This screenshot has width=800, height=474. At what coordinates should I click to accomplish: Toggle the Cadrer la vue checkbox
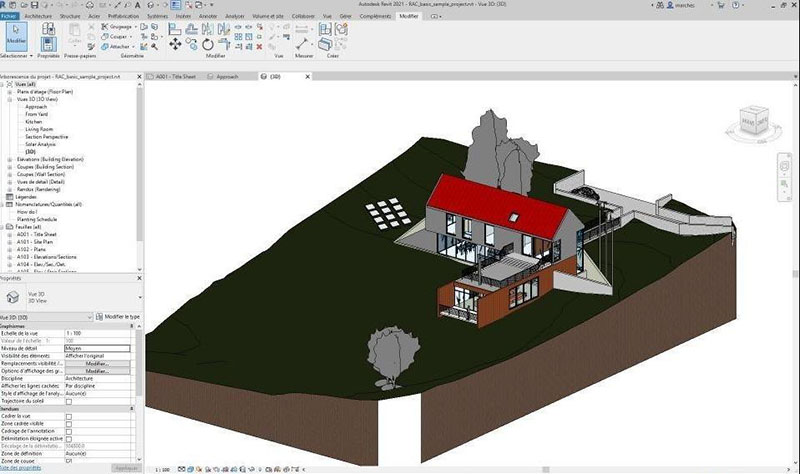(x=69, y=417)
